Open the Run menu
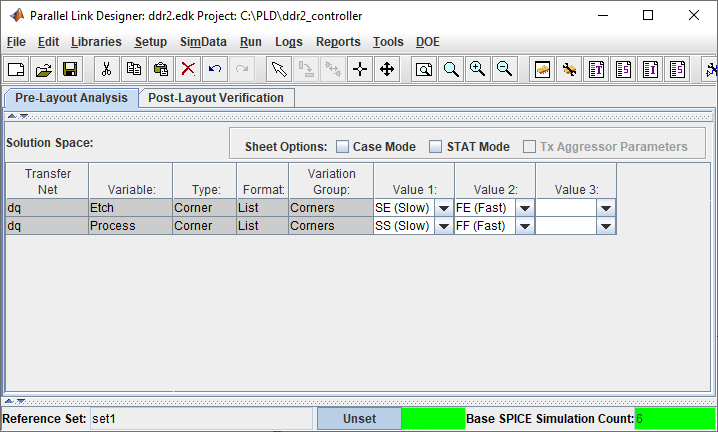Screen dimensions: 718x432 pyautogui.click(x=250, y=42)
